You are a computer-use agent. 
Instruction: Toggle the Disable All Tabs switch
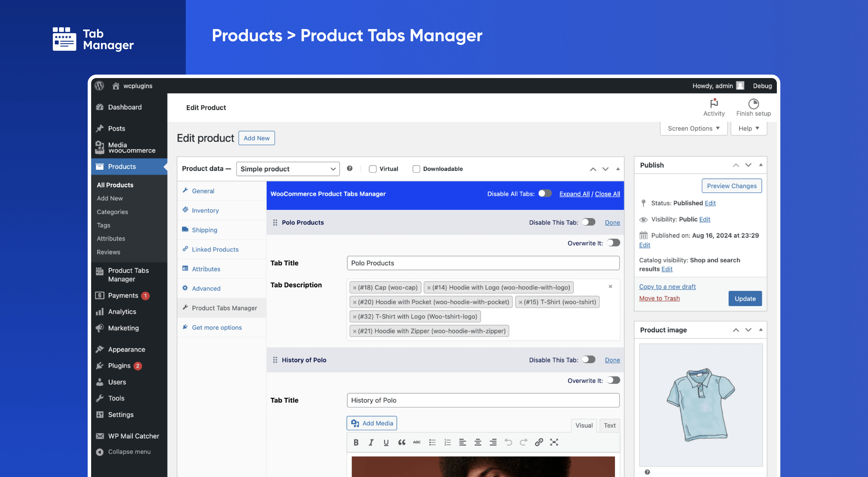(x=544, y=194)
